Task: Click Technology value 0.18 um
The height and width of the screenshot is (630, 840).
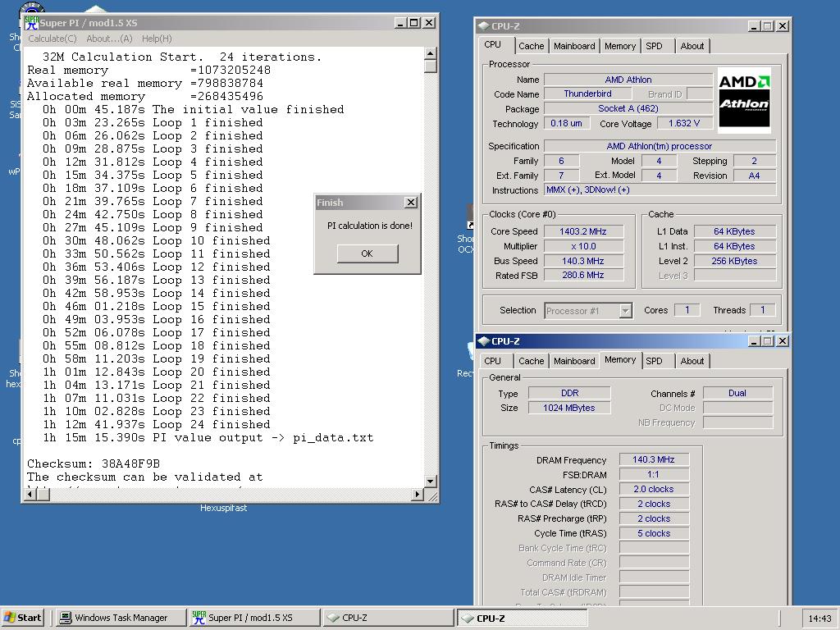Action: pos(567,123)
